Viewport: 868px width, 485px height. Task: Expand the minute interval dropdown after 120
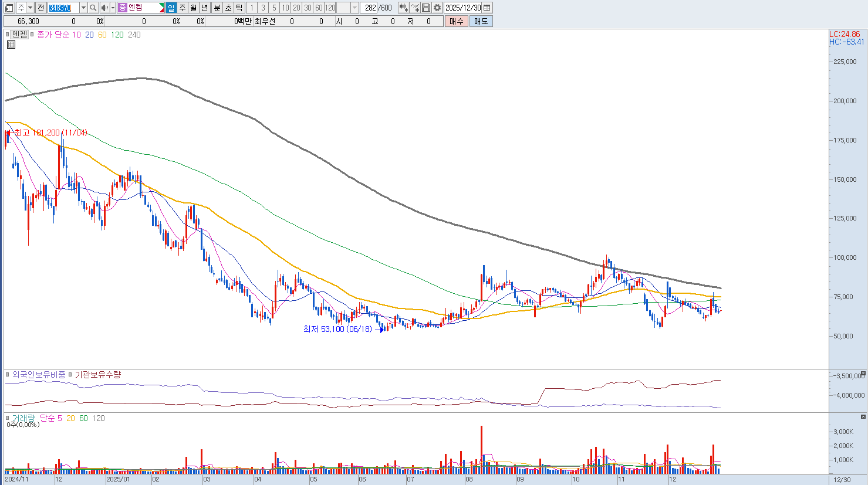click(x=354, y=8)
